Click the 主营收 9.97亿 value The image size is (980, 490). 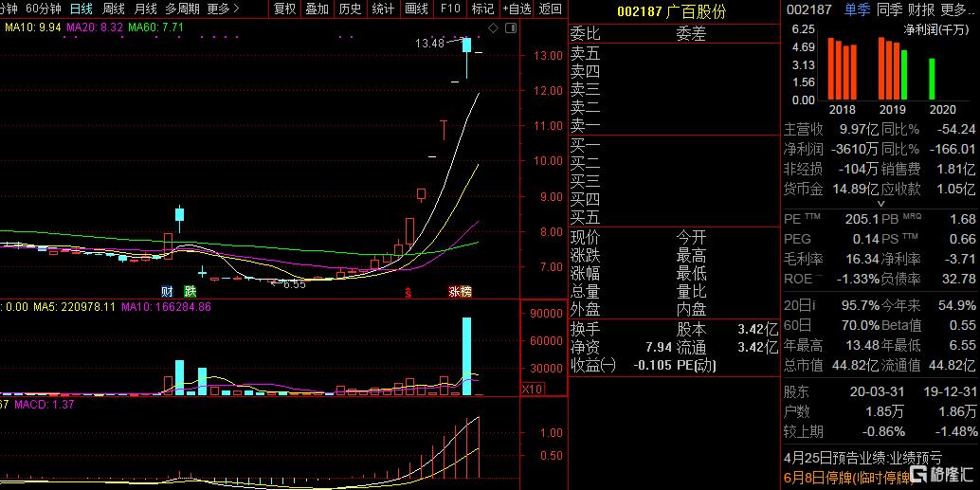tap(858, 130)
